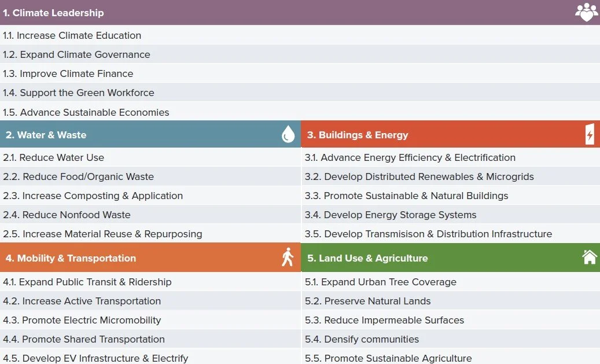600x364 pixels.
Task: Select the Buildings & Energy header
Action: [450, 134]
